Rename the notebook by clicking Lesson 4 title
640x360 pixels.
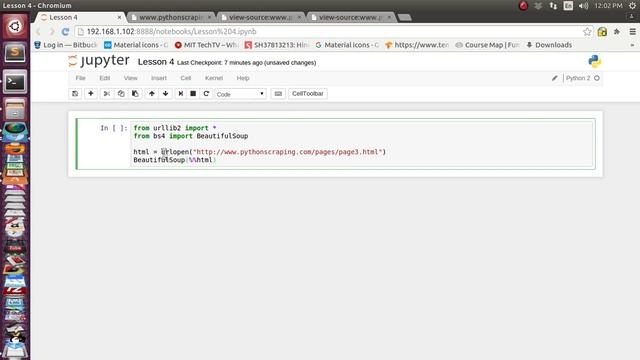pyautogui.click(x=156, y=62)
